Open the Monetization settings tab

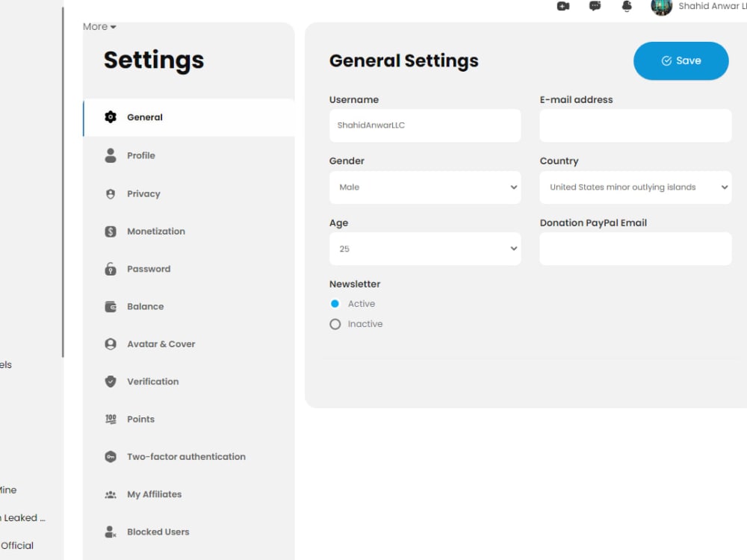(x=189, y=231)
